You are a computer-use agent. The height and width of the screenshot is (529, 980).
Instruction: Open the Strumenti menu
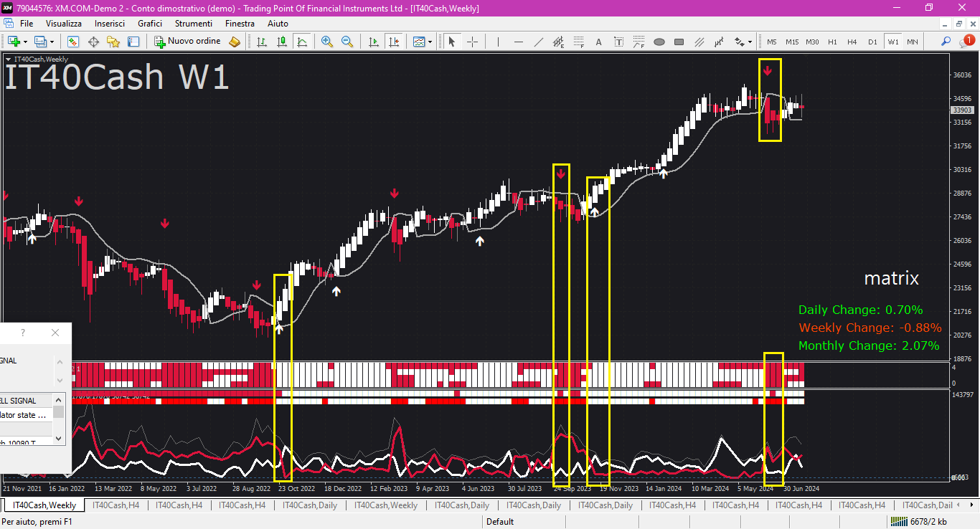click(194, 24)
